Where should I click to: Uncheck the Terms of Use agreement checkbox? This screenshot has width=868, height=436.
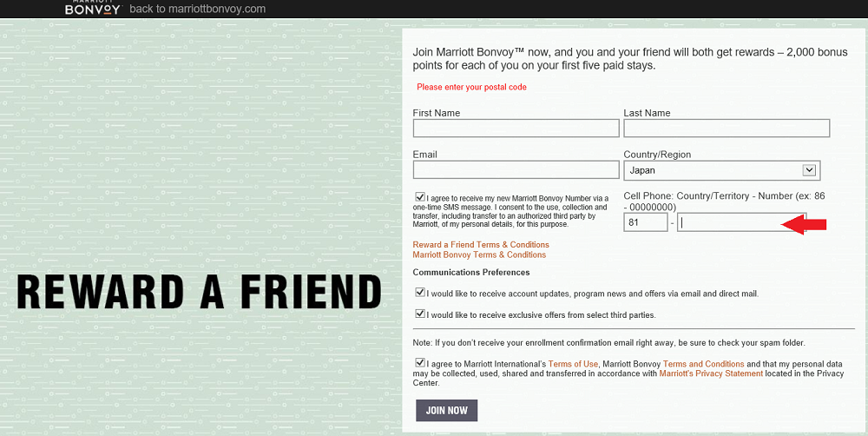pyautogui.click(x=420, y=363)
